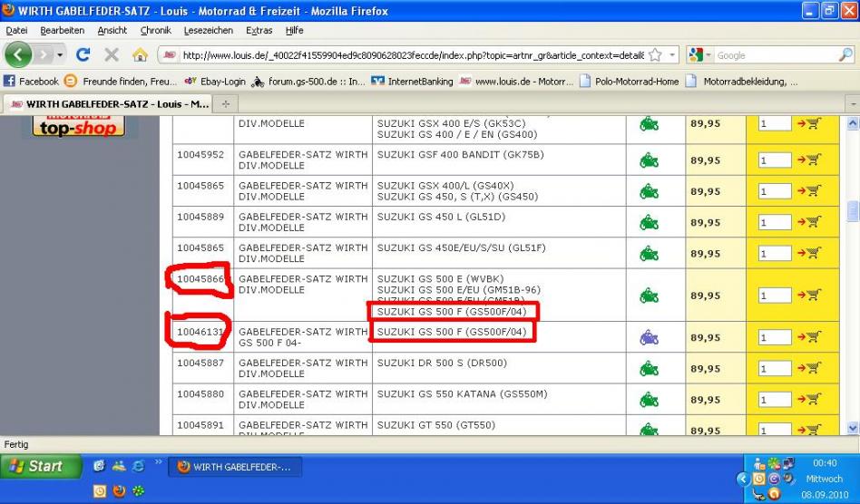Image resolution: width=860 pixels, height=504 pixels.
Task: Launch Firefox from the quick launch icon
Action: pyautogui.click(x=119, y=490)
